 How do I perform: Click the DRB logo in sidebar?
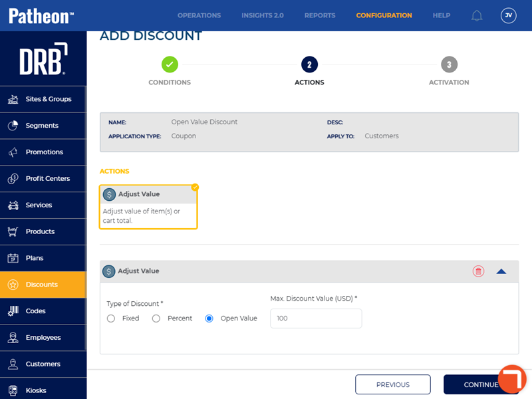coord(43,59)
